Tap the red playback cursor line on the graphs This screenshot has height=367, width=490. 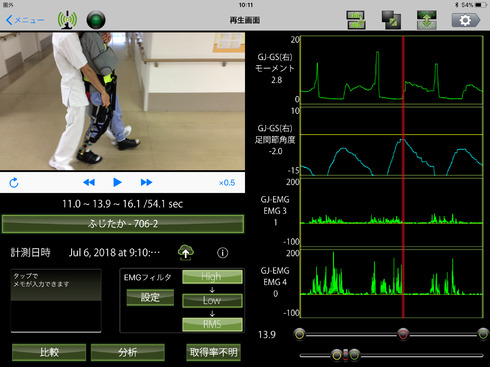403,177
